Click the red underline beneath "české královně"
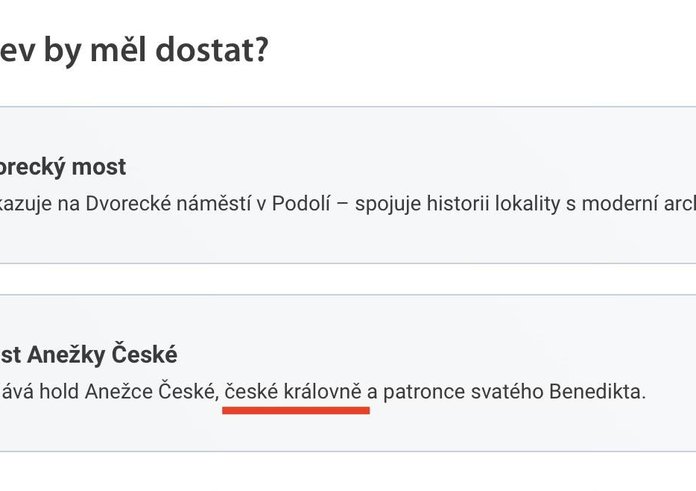Image resolution: width=696 pixels, height=491 pixels. pos(296,408)
